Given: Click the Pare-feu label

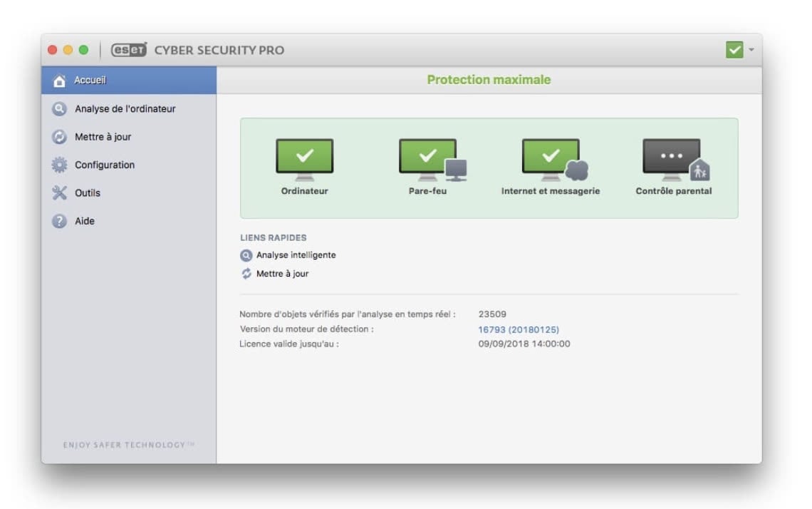Looking at the screenshot, I should click(427, 191).
